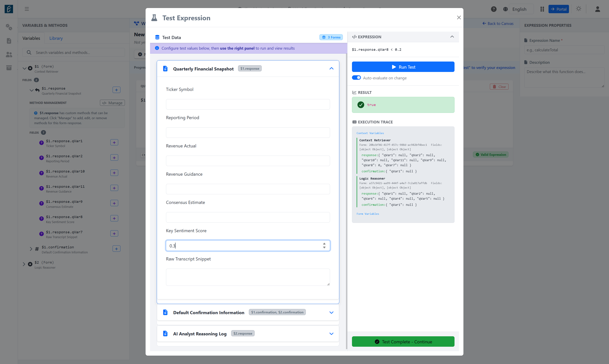Click the Search variables and methods field
Screen dimensions: 609x364
click(74, 52)
